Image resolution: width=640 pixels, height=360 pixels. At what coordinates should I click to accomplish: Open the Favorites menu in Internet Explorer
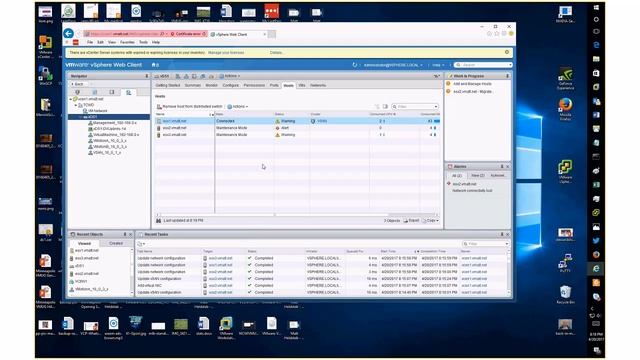pyautogui.click(x=127, y=42)
